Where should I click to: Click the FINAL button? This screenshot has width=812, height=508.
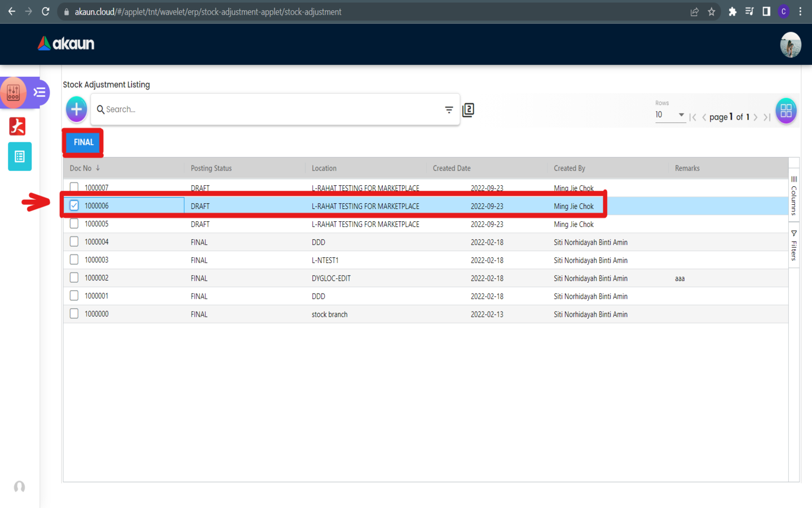(x=83, y=142)
